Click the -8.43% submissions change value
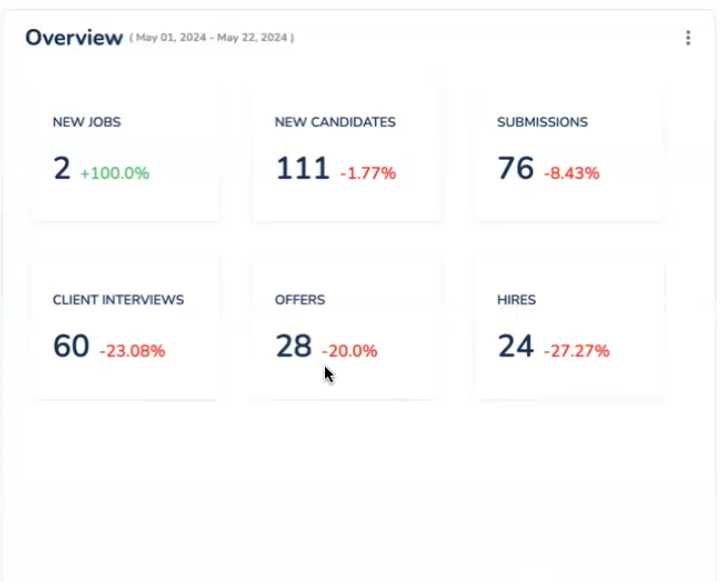 pyautogui.click(x=572, y=173)
